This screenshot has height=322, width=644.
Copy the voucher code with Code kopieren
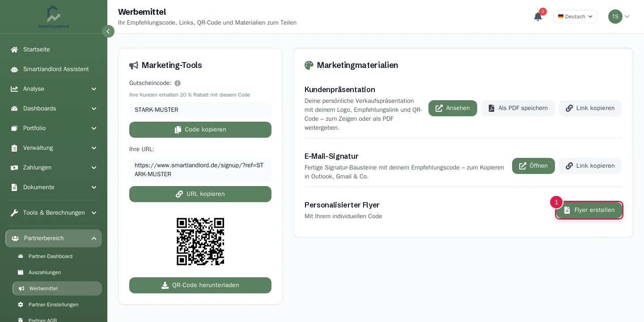[x=200, y=130]
